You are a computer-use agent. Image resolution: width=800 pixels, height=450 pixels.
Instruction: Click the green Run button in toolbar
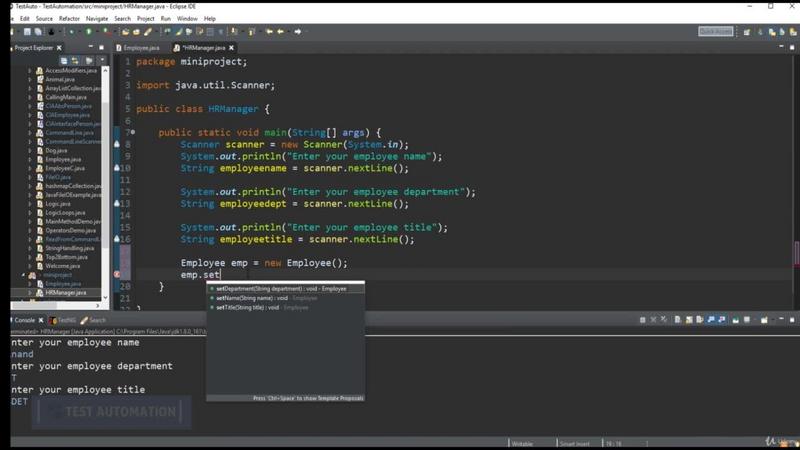(88, 32)
